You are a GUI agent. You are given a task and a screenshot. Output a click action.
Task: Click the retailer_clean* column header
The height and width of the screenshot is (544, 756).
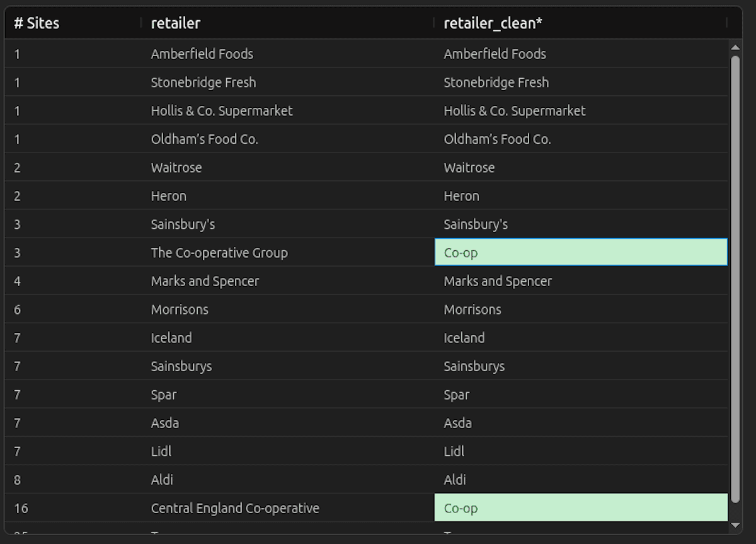click(493, 23)
